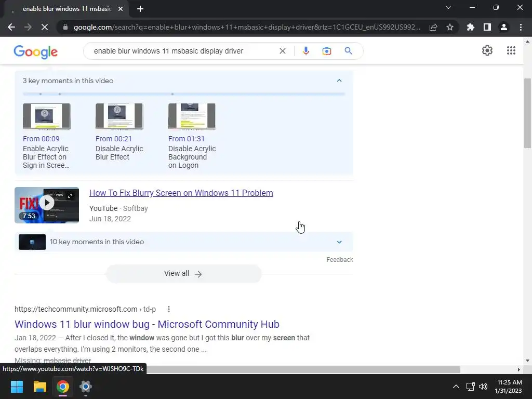Open the Chrome profile avatar
The height and width of the screenshot is (399, 532).
click(504, 27)
